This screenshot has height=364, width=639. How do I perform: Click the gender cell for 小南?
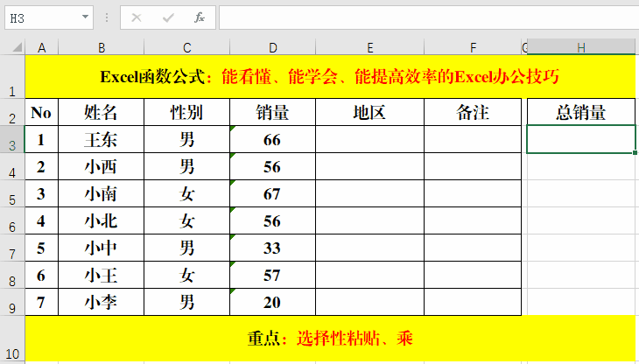tap(186, 193)
